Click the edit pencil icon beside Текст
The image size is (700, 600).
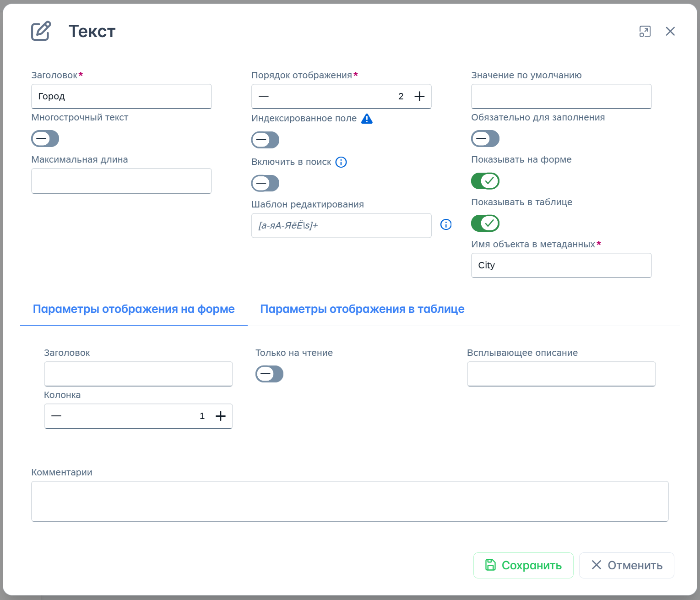pyautogui.click(x=41, y=31)
